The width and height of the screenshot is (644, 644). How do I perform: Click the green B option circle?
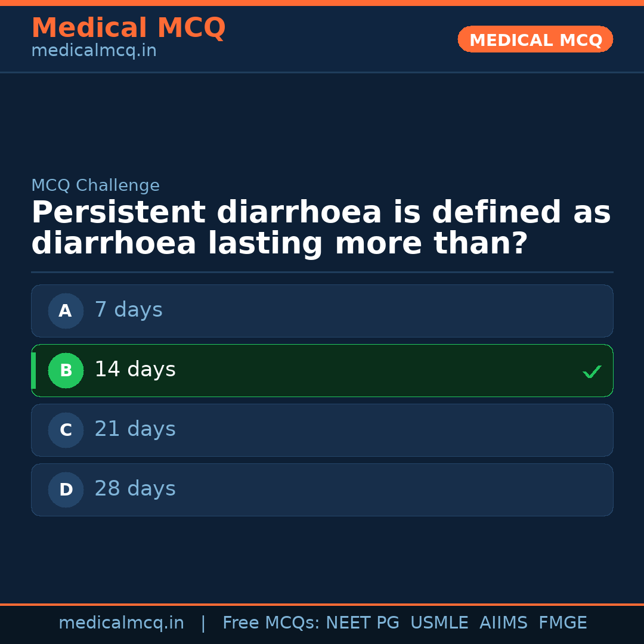[66, 370]
